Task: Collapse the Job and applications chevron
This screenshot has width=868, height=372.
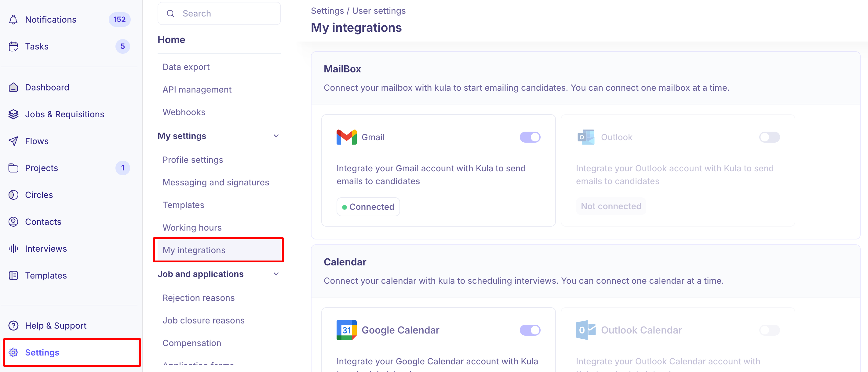Action: [276, 274]
